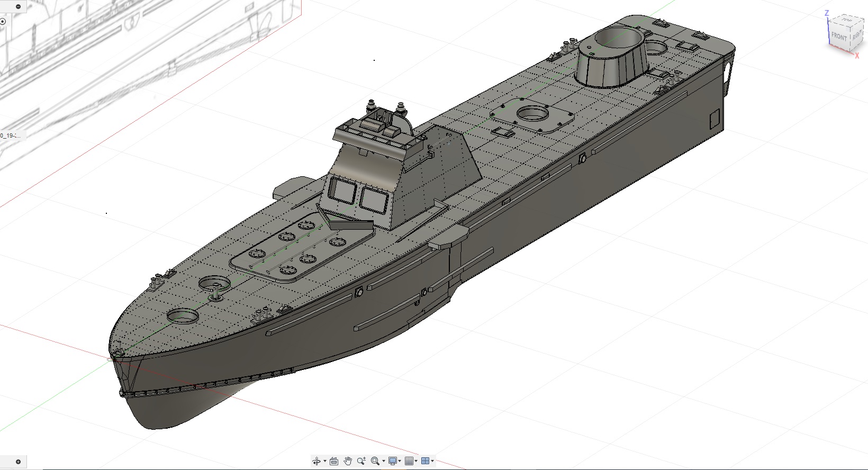Image resolution: width=868 pixels, height=470 pixels.
Task: Activate the Look At tool
Action: (x=334, y=461)
